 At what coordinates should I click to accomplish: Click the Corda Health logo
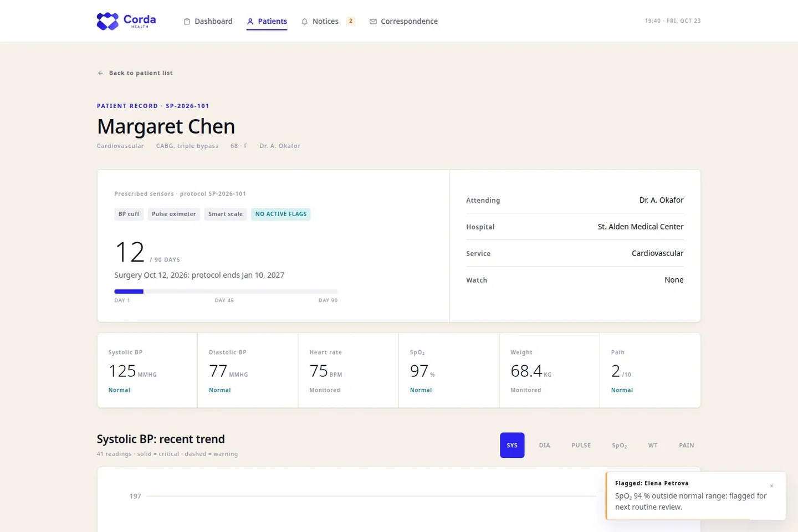point(126,21)
